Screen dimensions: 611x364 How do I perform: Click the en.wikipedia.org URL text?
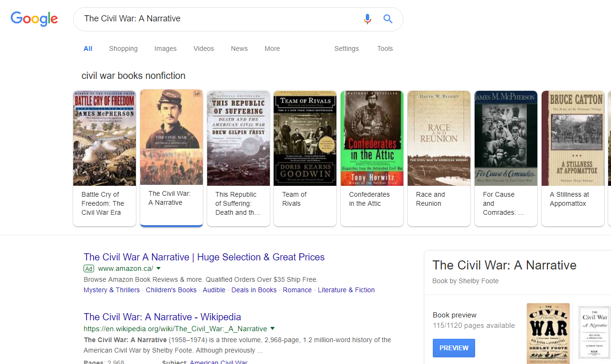point(175,329)
